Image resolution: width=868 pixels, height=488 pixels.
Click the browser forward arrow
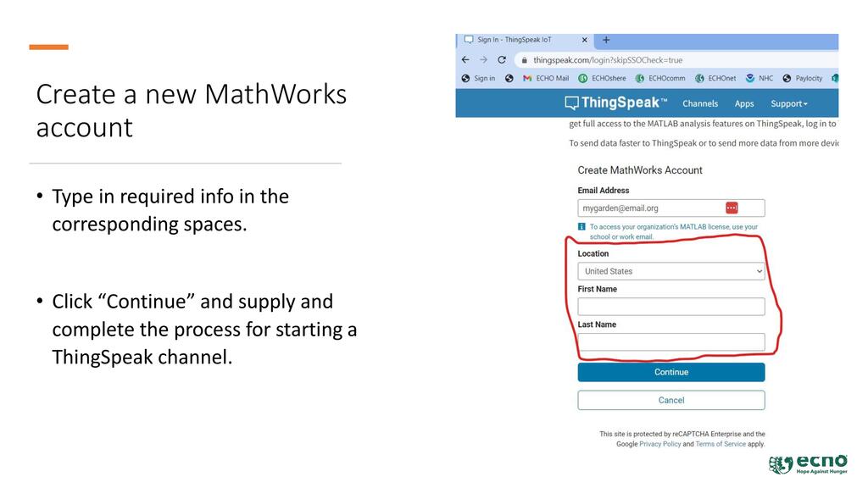(x=483, y=60)
